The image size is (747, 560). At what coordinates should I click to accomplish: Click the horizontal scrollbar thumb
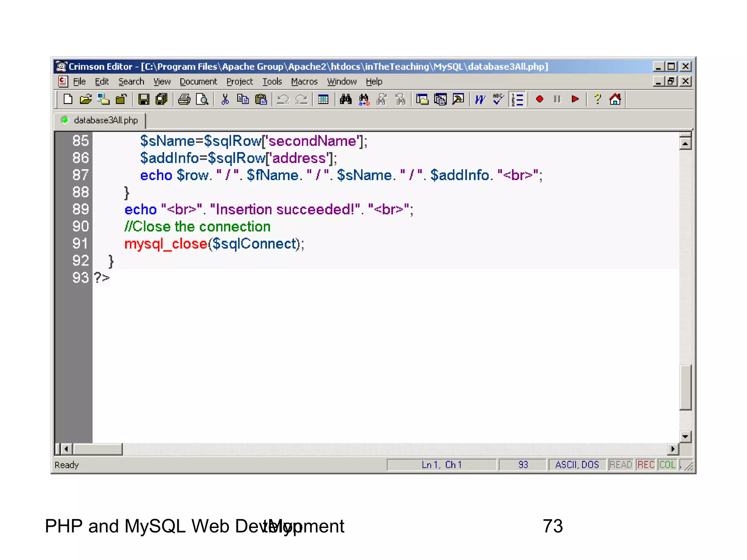[97, 449]
